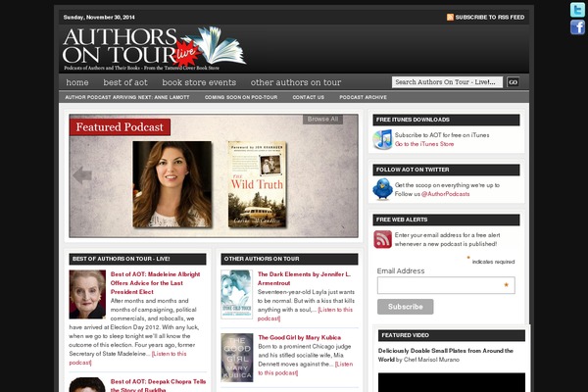Click the GO search button
The height and width of the screenshot is (392, 588).
(513, 82)
